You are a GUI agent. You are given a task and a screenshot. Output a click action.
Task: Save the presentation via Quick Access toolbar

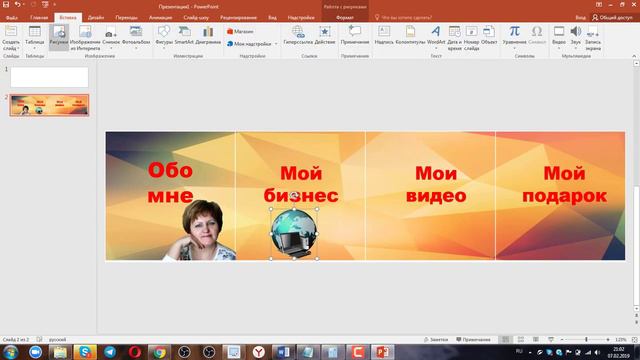(6, 4)
